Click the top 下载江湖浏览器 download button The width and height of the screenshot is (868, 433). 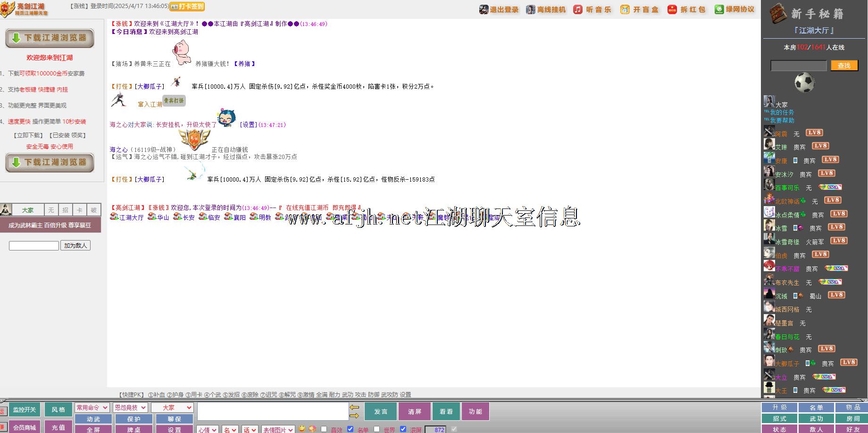coord(50,38)
